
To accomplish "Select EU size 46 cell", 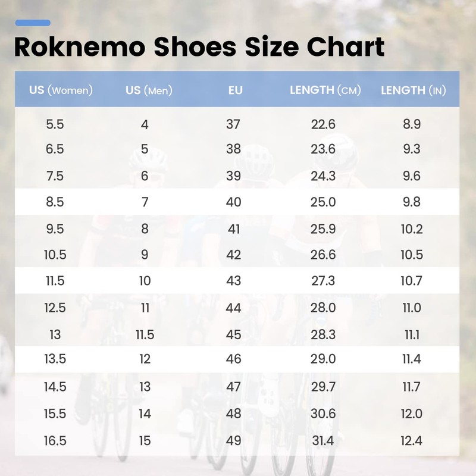I will tap(234, 359).
